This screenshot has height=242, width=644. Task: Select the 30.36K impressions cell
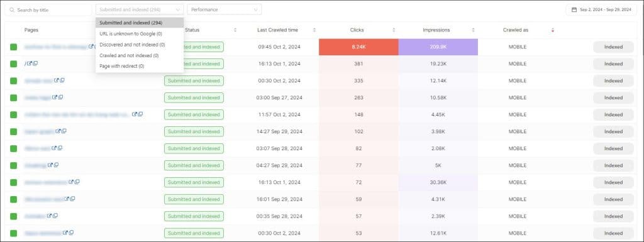click(438, 182)
